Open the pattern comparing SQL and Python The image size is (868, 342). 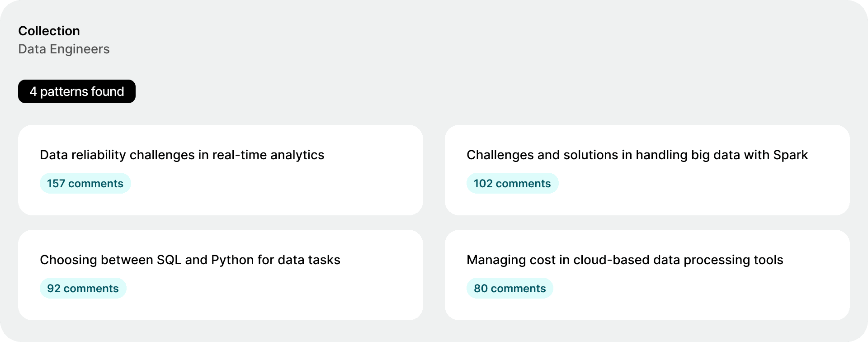pos(190,260)
